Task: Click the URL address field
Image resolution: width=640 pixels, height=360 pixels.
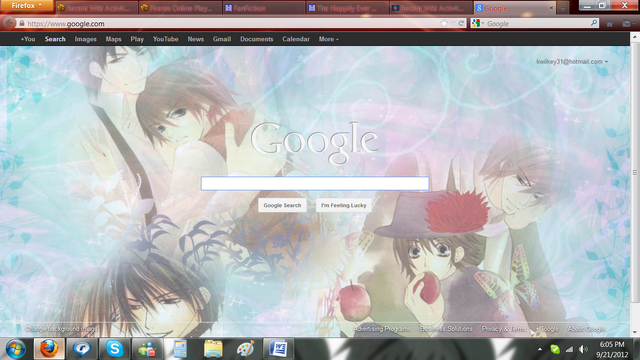Action: click(233, 24)
